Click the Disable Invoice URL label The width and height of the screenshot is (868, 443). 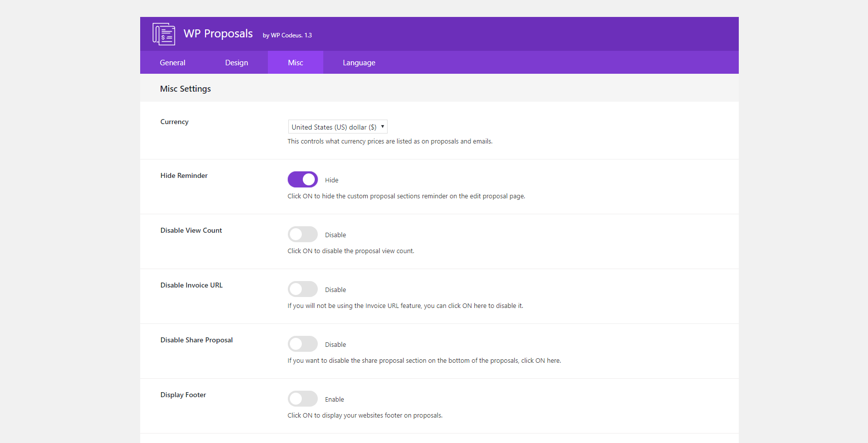[192, 285]
